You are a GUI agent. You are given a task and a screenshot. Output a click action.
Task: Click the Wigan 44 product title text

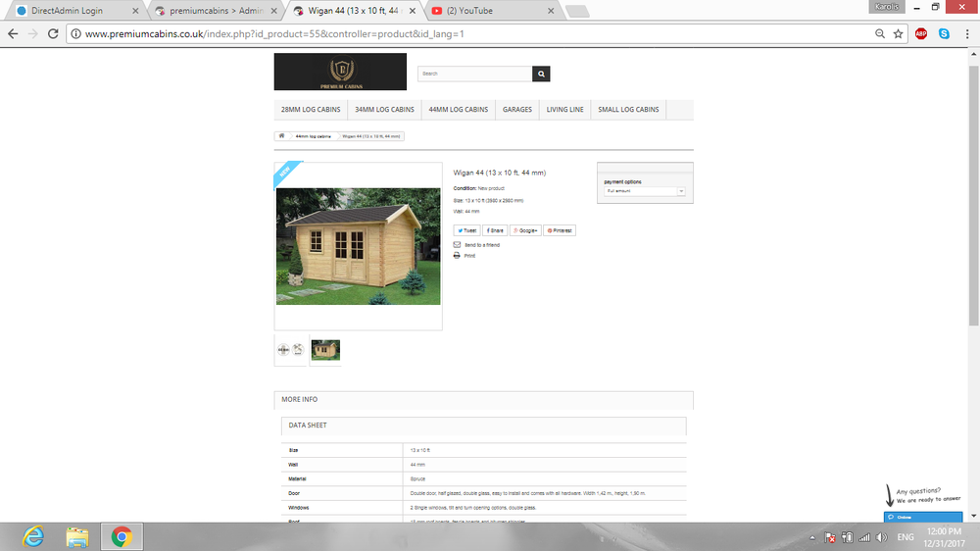(500, 173)
